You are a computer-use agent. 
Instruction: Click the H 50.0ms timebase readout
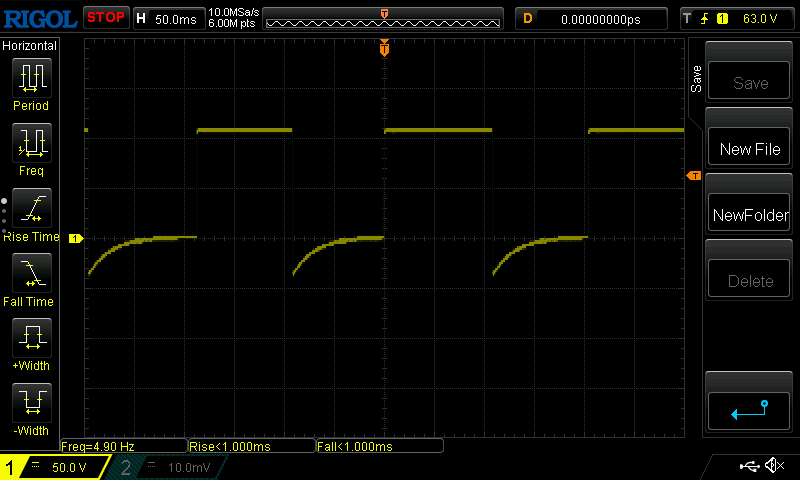[x=168, y=19]
